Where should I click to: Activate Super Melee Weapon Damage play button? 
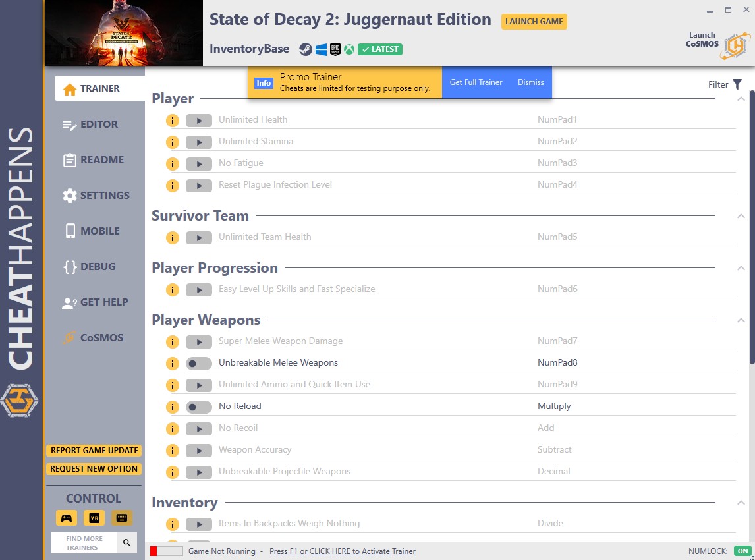(x=199, y=342)
